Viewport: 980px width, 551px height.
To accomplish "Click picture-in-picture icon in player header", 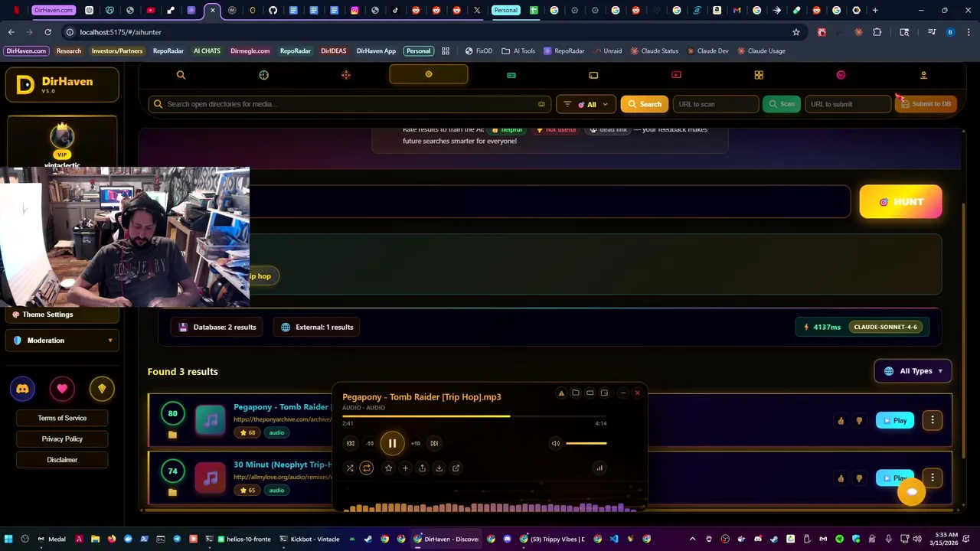I will coord(604,393).
